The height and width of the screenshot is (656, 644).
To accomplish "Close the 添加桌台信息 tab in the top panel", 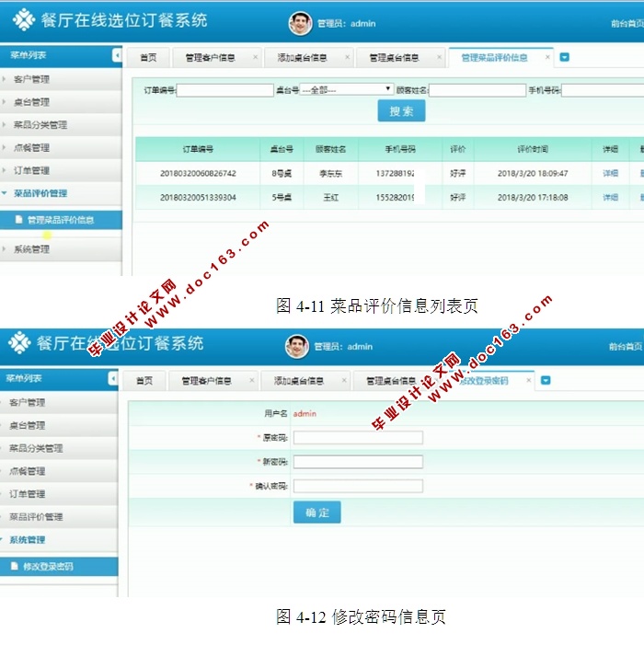I will tap(348, 57).
